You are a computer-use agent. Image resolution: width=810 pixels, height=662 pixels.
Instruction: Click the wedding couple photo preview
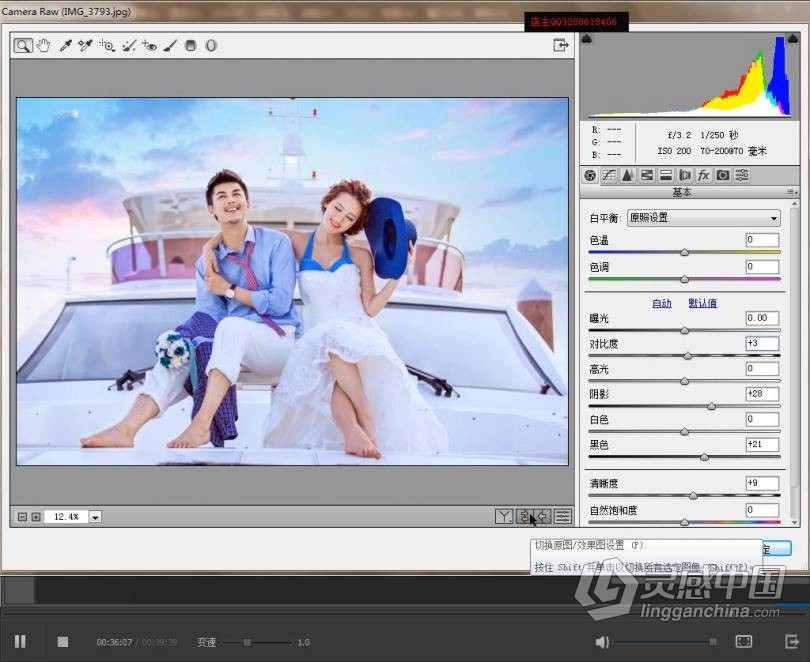click(292, 281)
